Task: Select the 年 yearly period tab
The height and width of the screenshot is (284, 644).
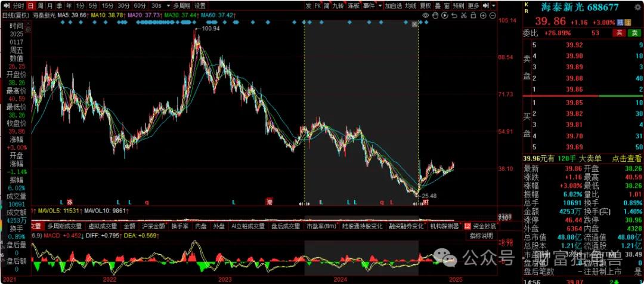Action: 69,6
